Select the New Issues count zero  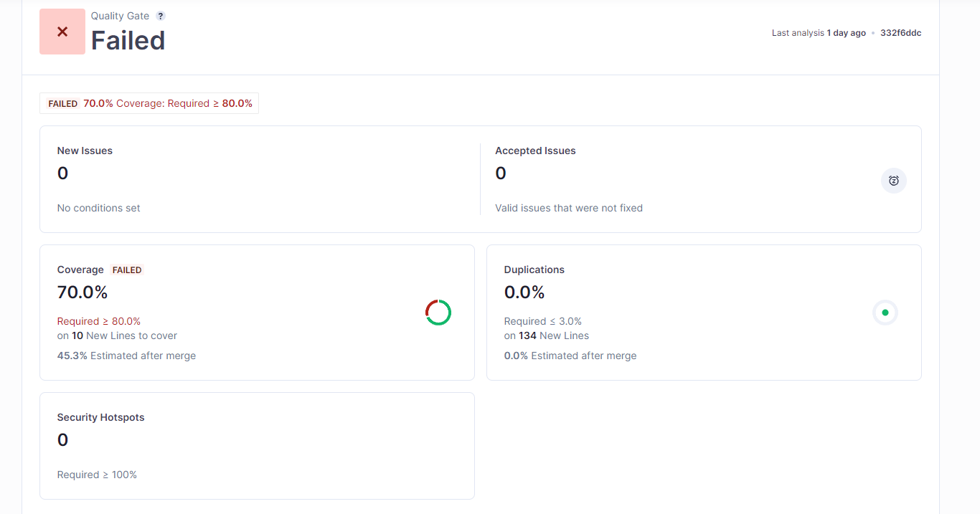[x=62, y=173]
